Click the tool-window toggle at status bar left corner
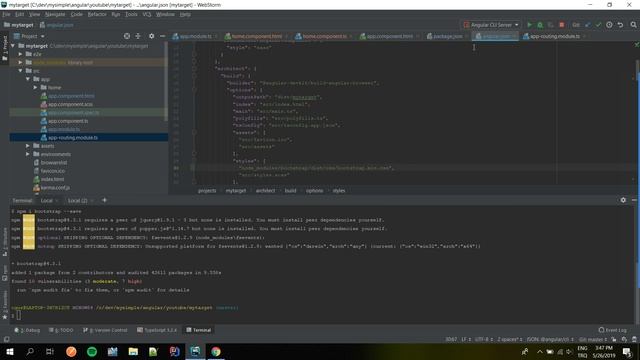 [6, 339]
